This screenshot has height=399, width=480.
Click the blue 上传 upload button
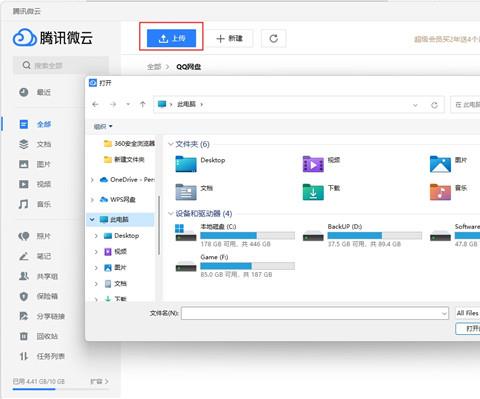point(171,38)
